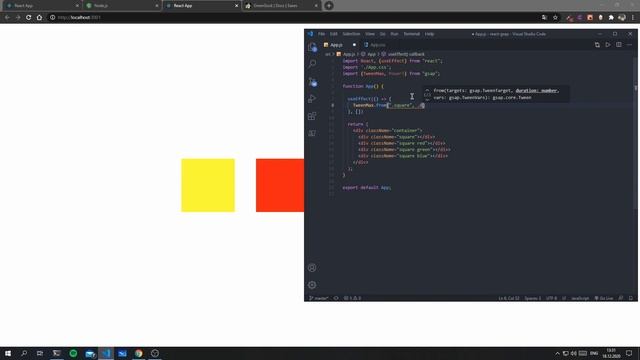Open the Windows Action Center
640x360 pixels.
[x=629, y=353]
